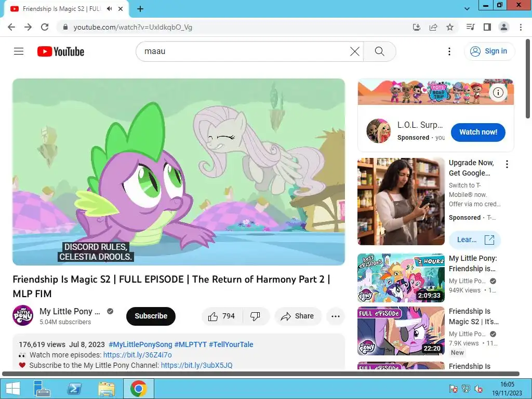Expand tab search chevron

pos(467,9)
